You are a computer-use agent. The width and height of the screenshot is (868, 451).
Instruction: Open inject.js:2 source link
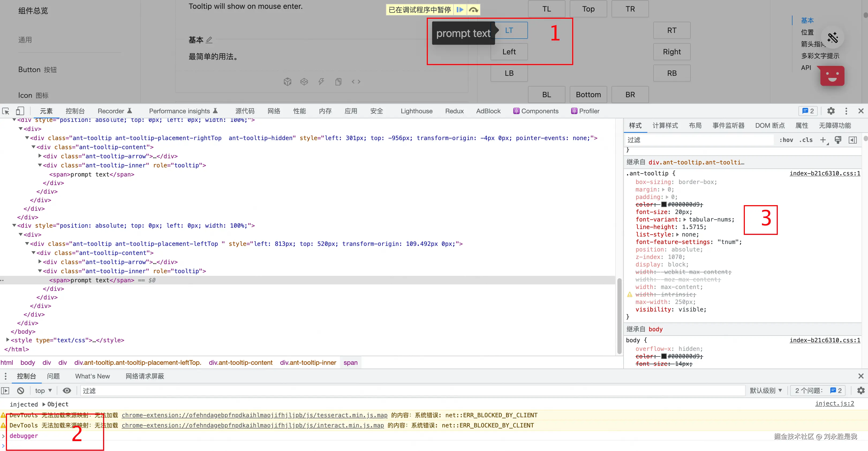(x=834, y=403)
